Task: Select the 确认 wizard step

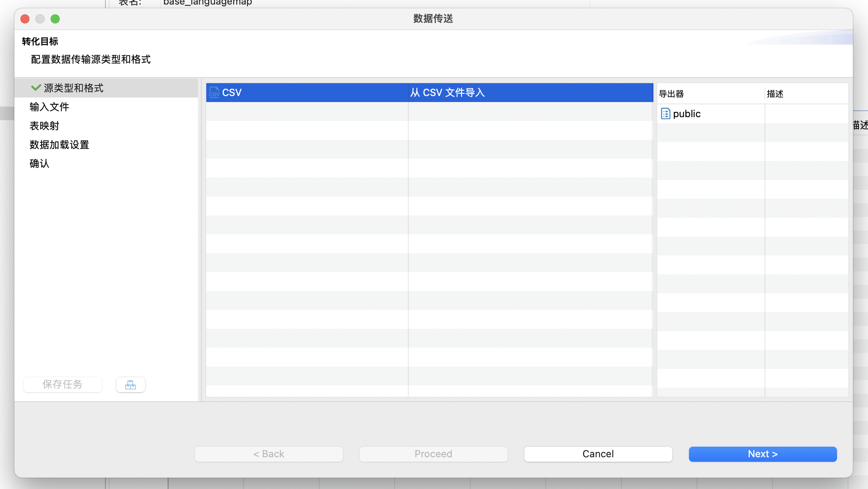Action: point(39,164)
